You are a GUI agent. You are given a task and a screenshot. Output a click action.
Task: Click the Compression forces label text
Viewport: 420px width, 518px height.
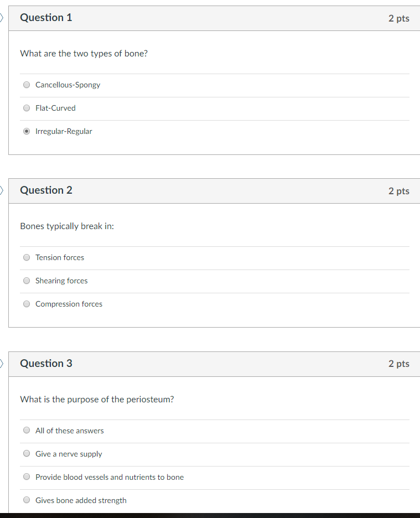click(x=69, y=304)
